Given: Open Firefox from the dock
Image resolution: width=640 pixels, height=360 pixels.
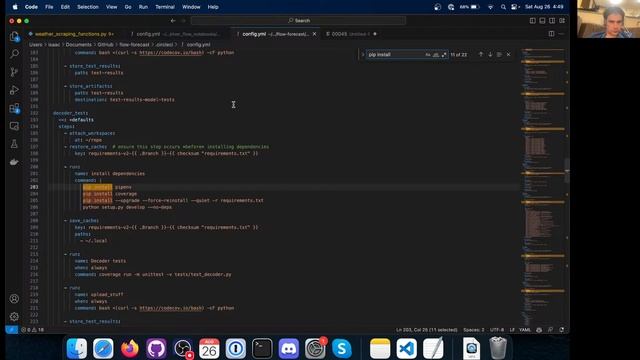Looking at the screenshot, I should coord(130,349).
